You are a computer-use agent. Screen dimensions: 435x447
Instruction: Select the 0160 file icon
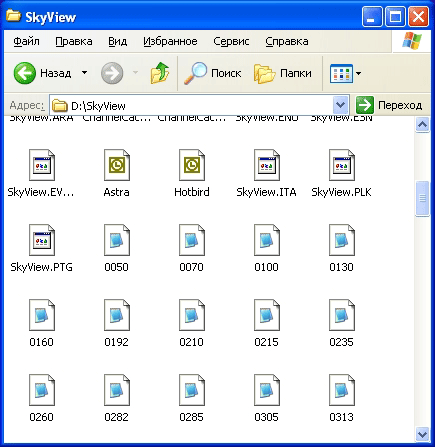(42, 315)
